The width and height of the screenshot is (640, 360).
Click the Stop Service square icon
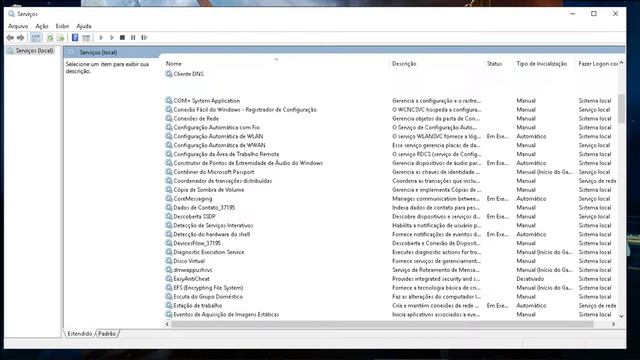[122, 38]
